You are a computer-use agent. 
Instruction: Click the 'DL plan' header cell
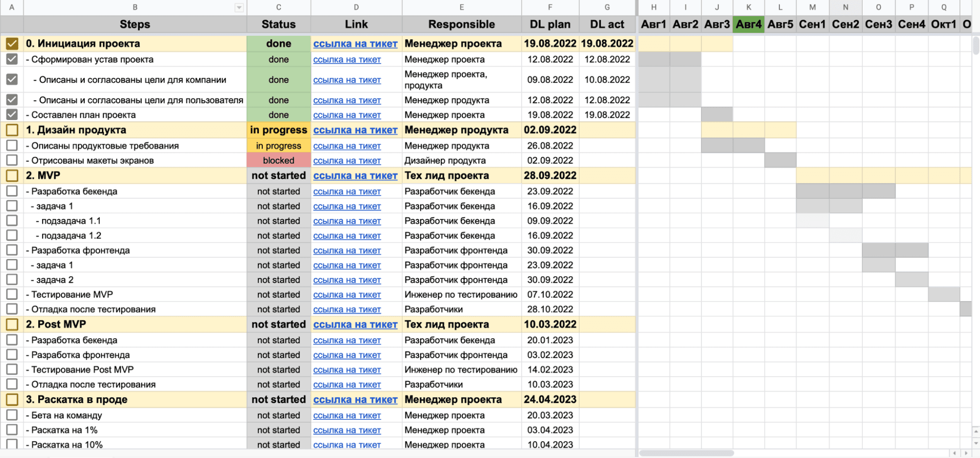(550, 24)
